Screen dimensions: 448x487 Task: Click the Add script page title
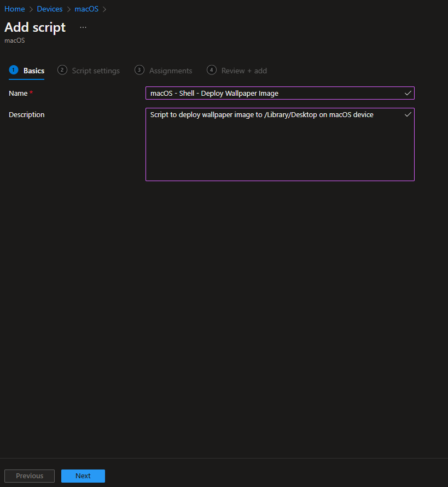[x=35, y=27]
